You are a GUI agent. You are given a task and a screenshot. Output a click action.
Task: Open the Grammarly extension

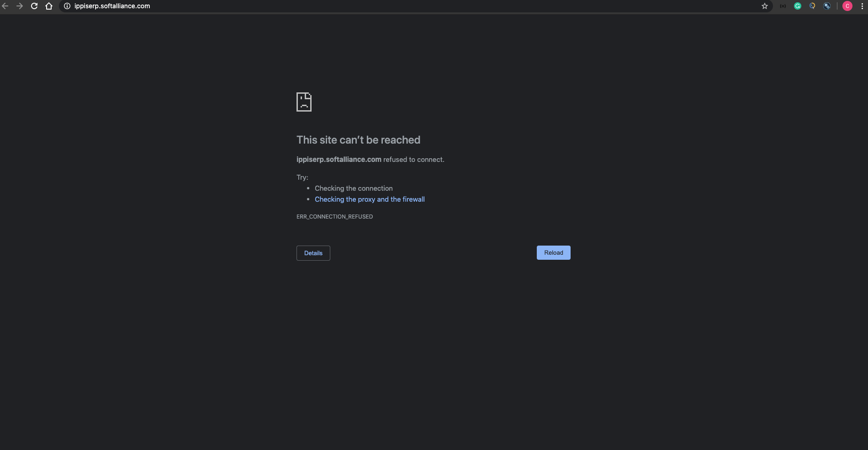pos(798,6)
